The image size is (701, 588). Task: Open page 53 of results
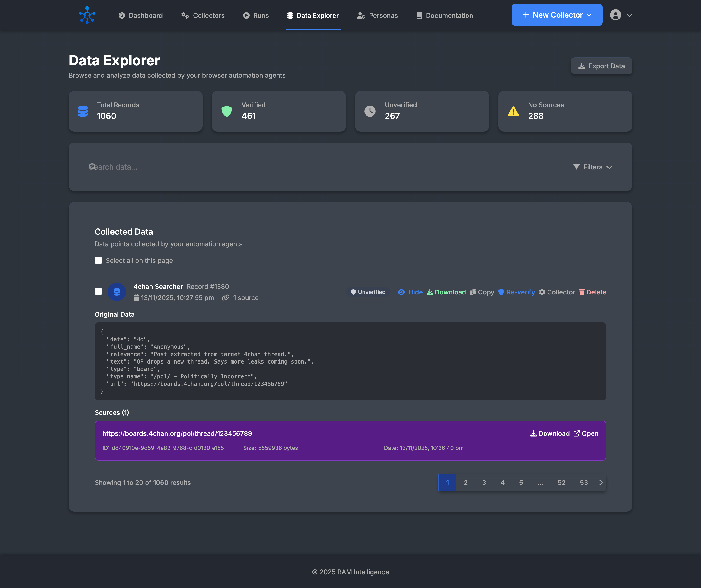584,482
